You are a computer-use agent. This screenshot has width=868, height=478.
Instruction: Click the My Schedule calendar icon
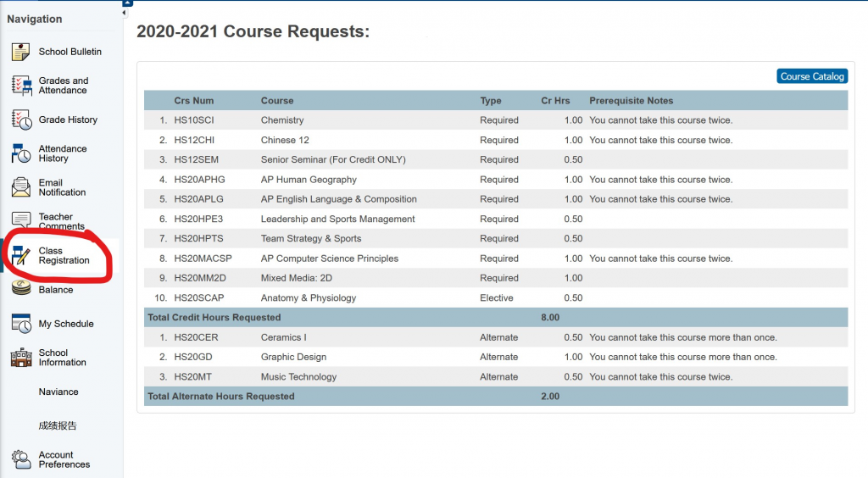[21, 324]
